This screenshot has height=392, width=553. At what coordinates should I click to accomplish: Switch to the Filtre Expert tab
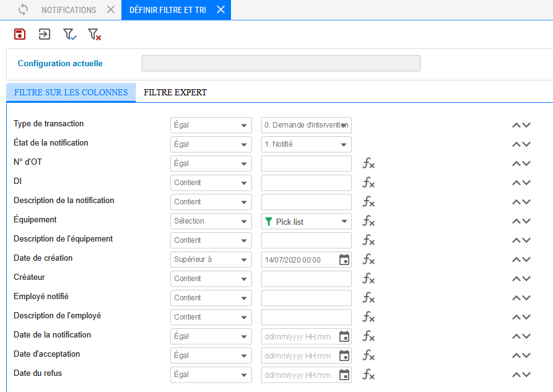pos(175,92)
